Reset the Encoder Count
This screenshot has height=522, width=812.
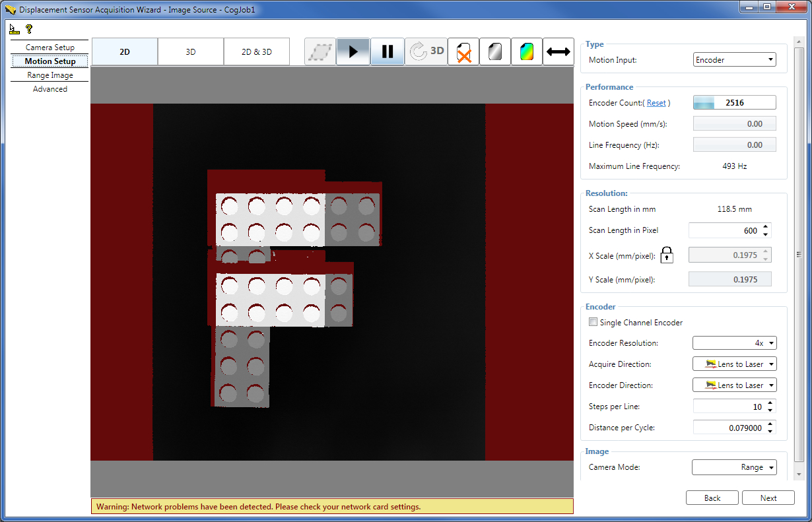pyautogui.click(x=657, y=102)
